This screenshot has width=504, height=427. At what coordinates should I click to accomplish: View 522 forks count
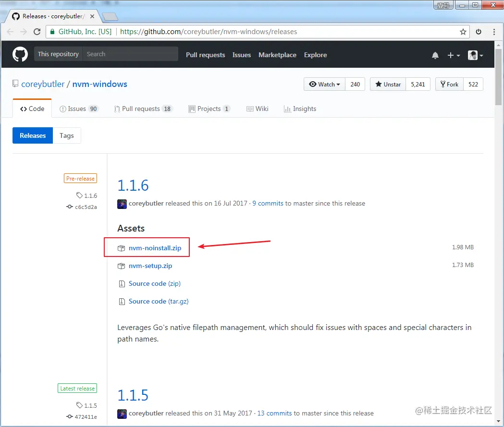473,84
